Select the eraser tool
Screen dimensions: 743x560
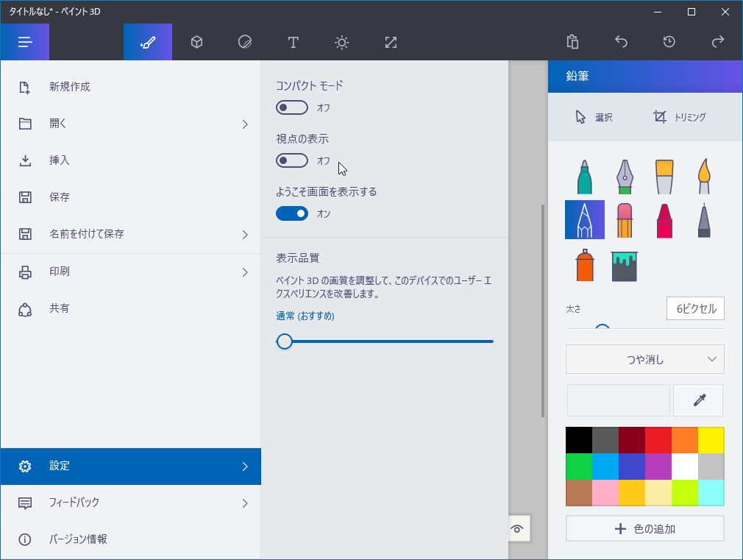624,219
